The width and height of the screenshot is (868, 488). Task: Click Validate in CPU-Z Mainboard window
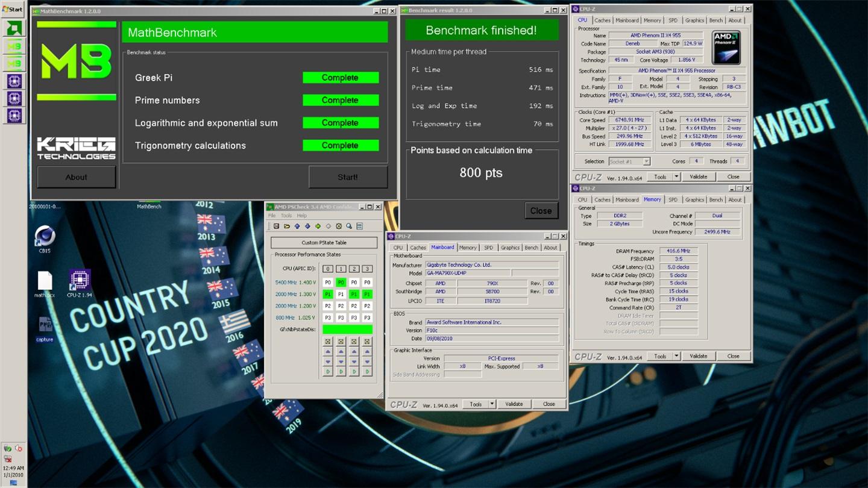click(x=514, y=404)
